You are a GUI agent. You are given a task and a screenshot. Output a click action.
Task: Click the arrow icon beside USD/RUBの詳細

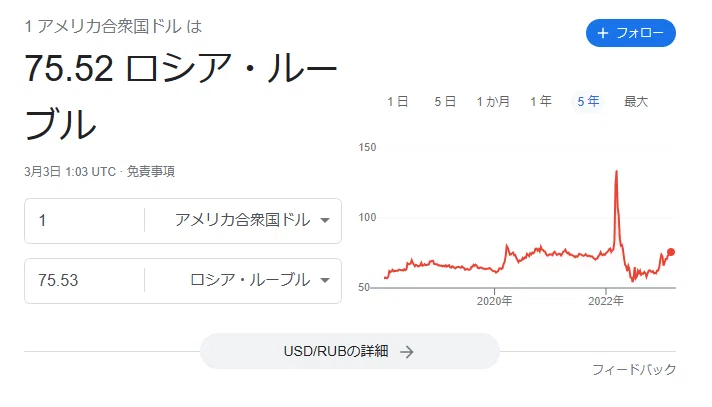[x=407, y=352]
